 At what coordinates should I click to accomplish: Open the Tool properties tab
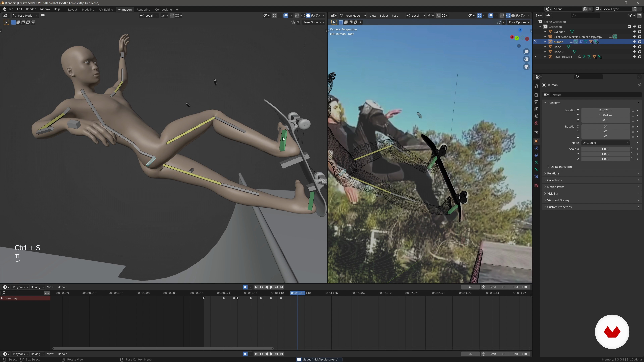point(536,86)
